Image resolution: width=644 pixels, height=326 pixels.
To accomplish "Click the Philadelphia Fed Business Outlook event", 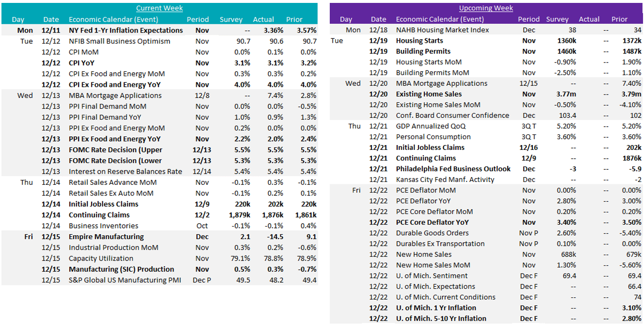I will click(453, 169).
